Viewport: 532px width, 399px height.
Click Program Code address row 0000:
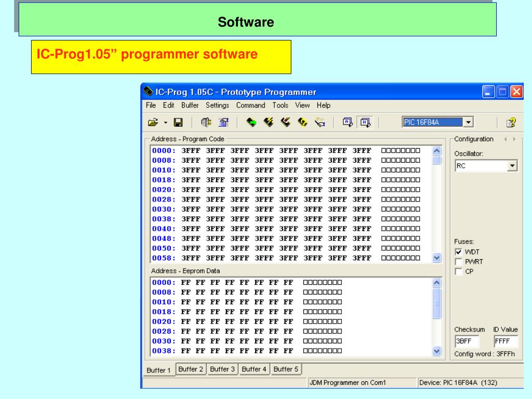tap(164, 151)
